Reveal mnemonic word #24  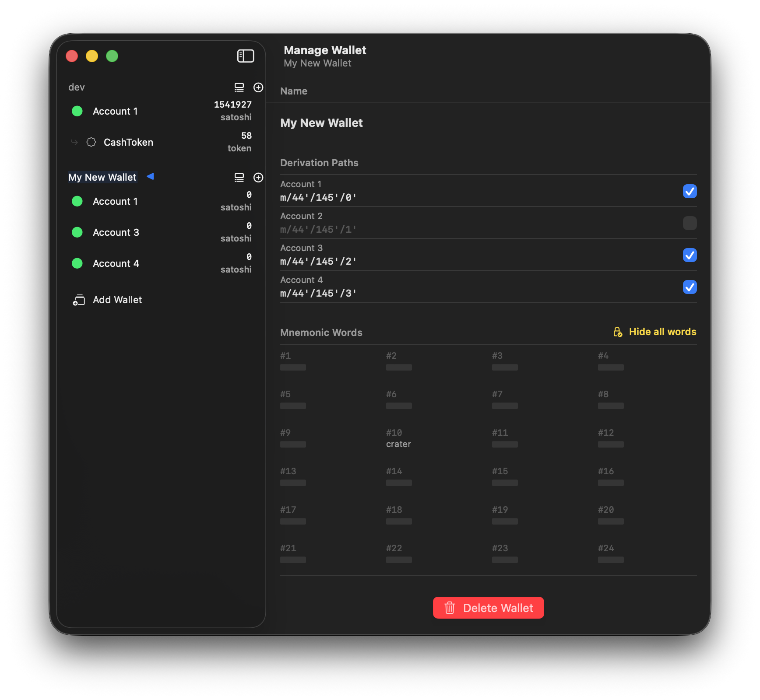[611, 560]
